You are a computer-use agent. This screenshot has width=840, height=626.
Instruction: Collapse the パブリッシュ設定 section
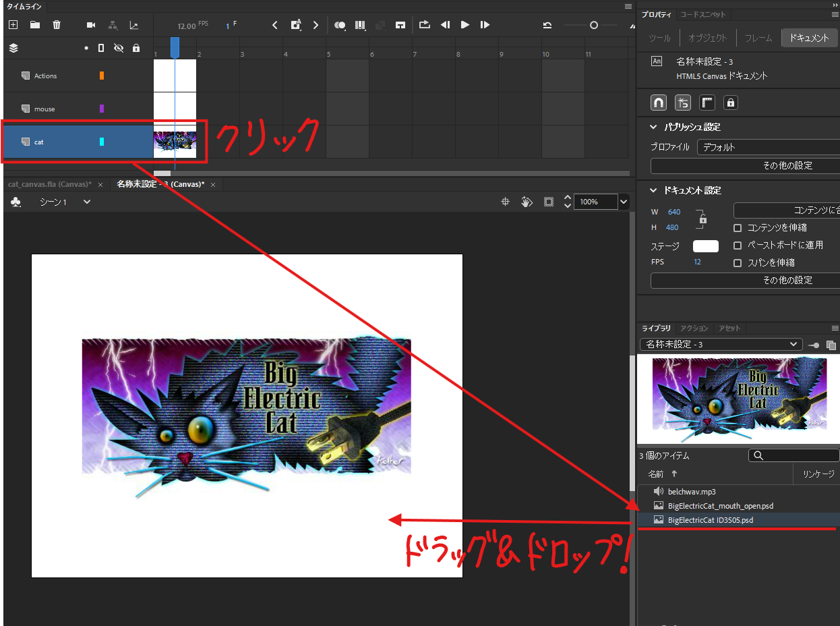[x=653, y=127]
